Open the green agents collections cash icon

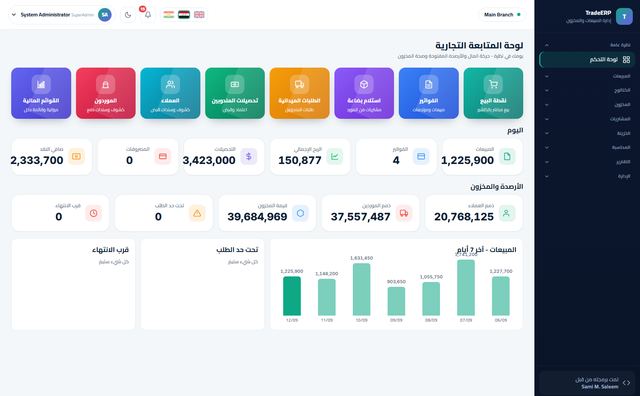pos(235,85)
